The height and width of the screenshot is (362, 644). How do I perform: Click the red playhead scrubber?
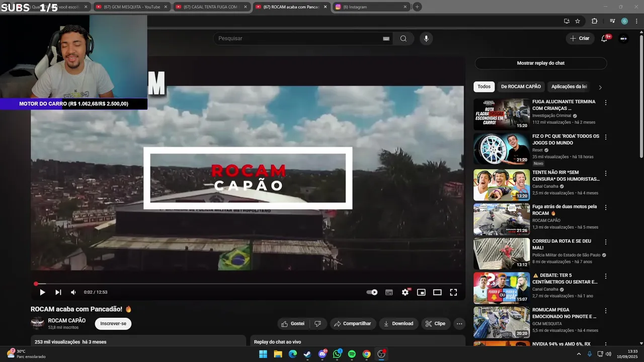tap(36, 284)
